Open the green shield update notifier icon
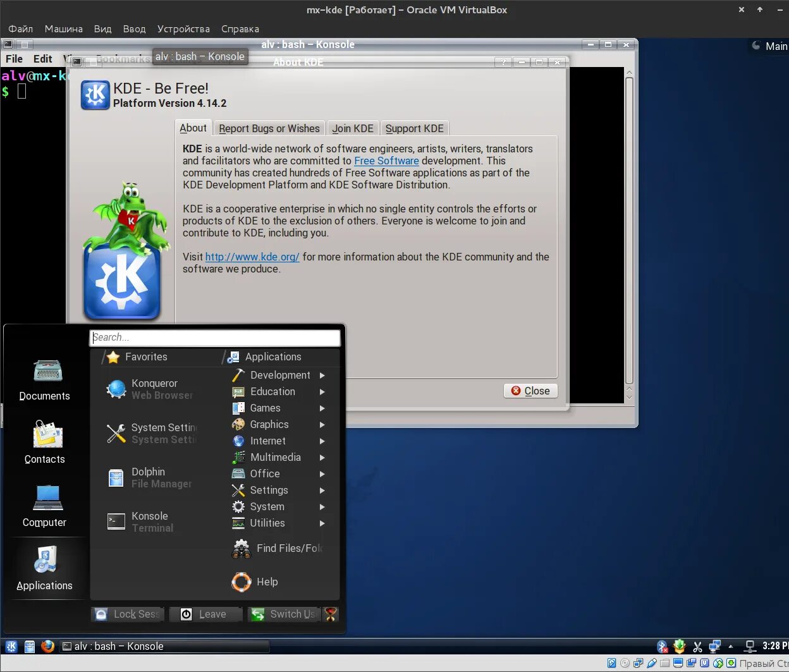This screenshot has width=789, height=672. point(680,646)
